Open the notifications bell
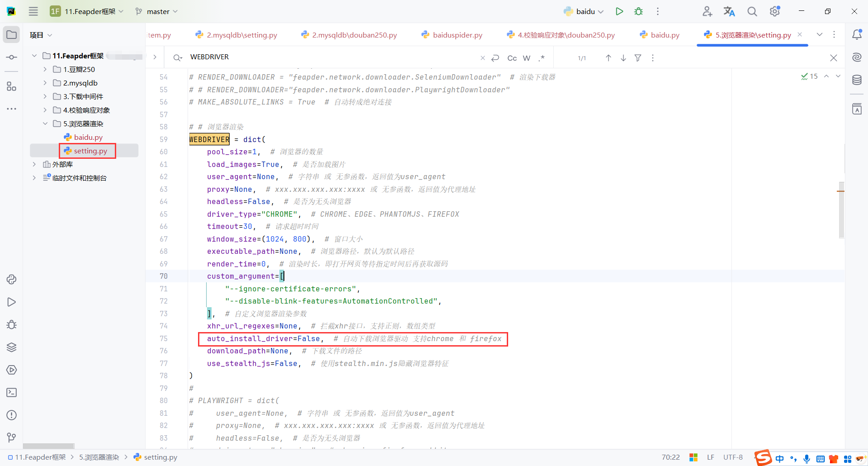 click(x=857, y=34)
